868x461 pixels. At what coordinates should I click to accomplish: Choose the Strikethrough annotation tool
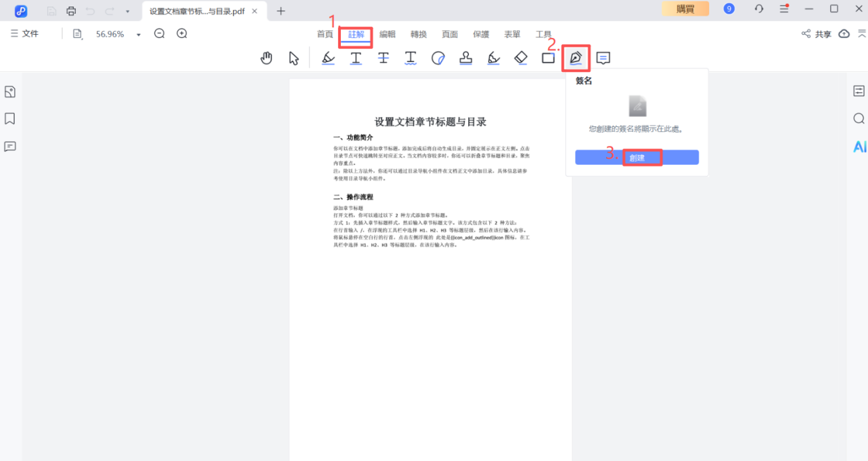tap(383, 58)
